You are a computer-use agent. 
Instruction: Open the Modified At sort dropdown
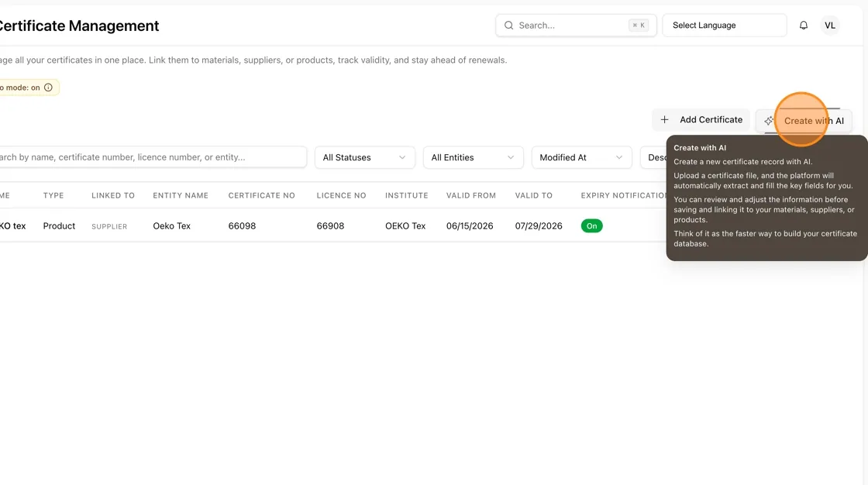tap(581, 157)
